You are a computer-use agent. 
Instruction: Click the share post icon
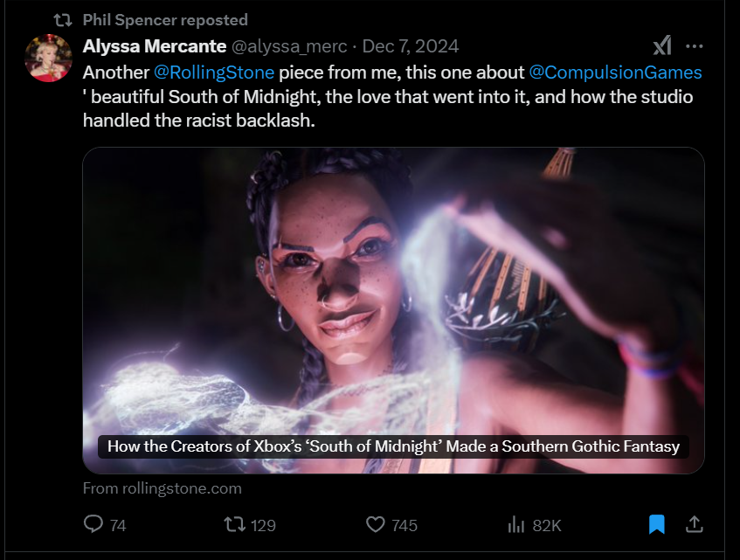(x=695, y=524)
